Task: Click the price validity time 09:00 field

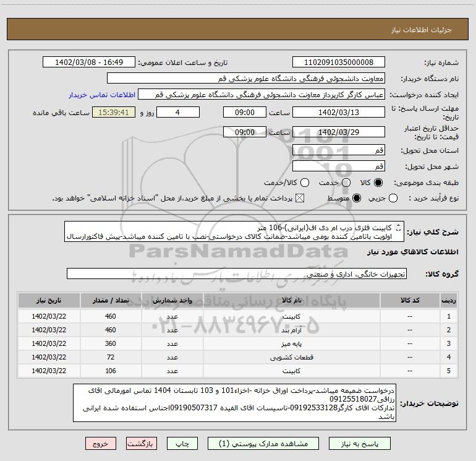Action: (x=245, y=132)
